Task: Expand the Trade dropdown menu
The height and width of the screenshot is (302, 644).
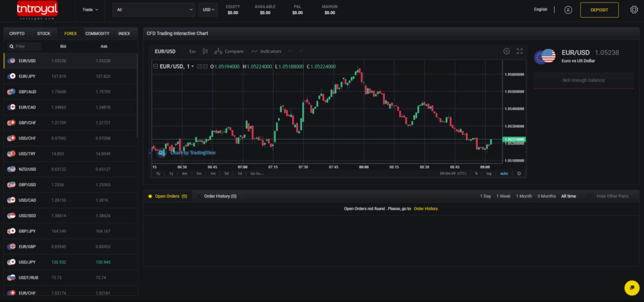Action: 91,9
